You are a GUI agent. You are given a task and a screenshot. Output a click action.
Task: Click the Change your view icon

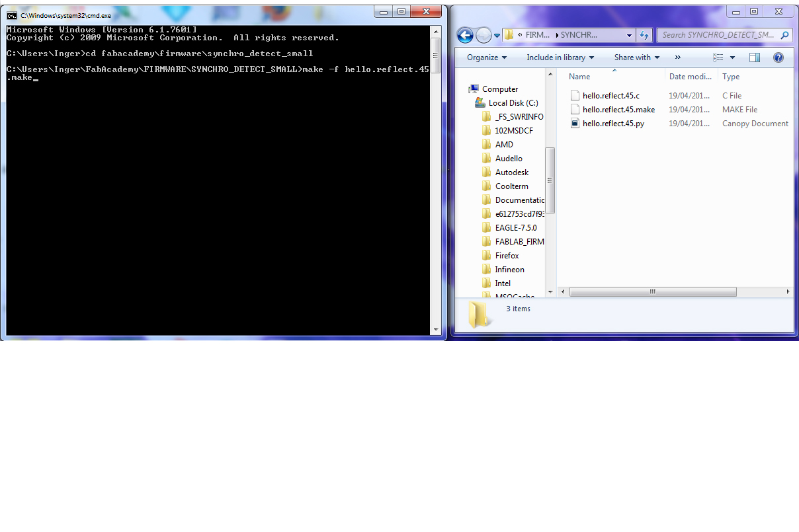(x=718, y=57)
